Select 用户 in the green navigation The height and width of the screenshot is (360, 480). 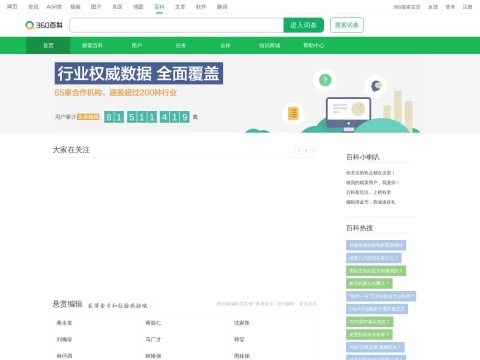(x=137, y=45)
